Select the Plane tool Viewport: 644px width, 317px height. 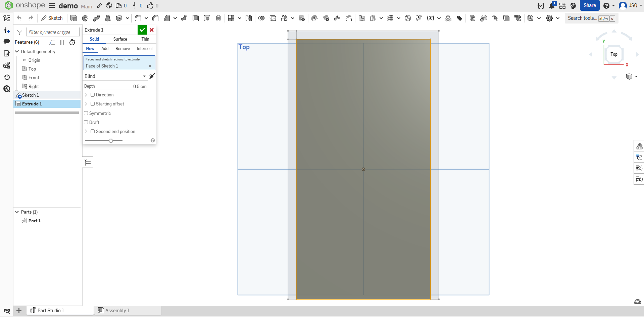pyautogui.click(x=361, y=18)
